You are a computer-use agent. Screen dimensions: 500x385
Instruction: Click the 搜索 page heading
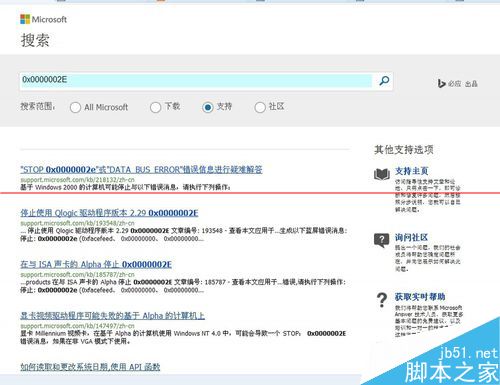35,40
